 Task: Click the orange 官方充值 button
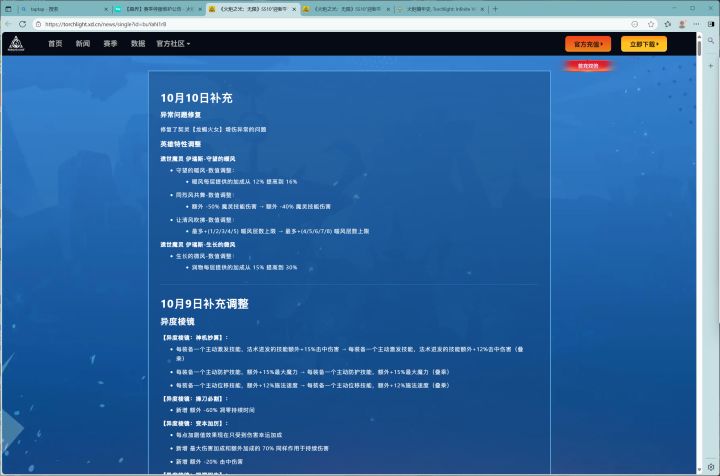click(x=588, y=44)
